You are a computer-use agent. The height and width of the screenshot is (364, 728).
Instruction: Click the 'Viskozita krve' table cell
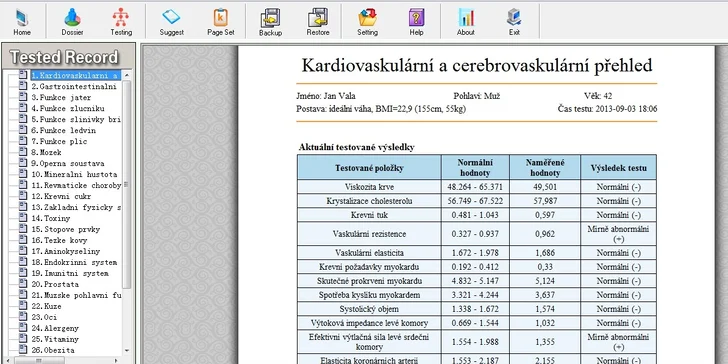[x=369, y=187]
